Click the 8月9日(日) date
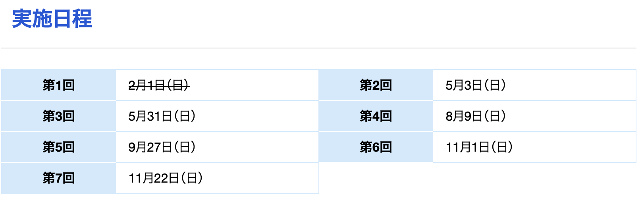The width and height of the screenshot is (644, 208). pos(475,116)
